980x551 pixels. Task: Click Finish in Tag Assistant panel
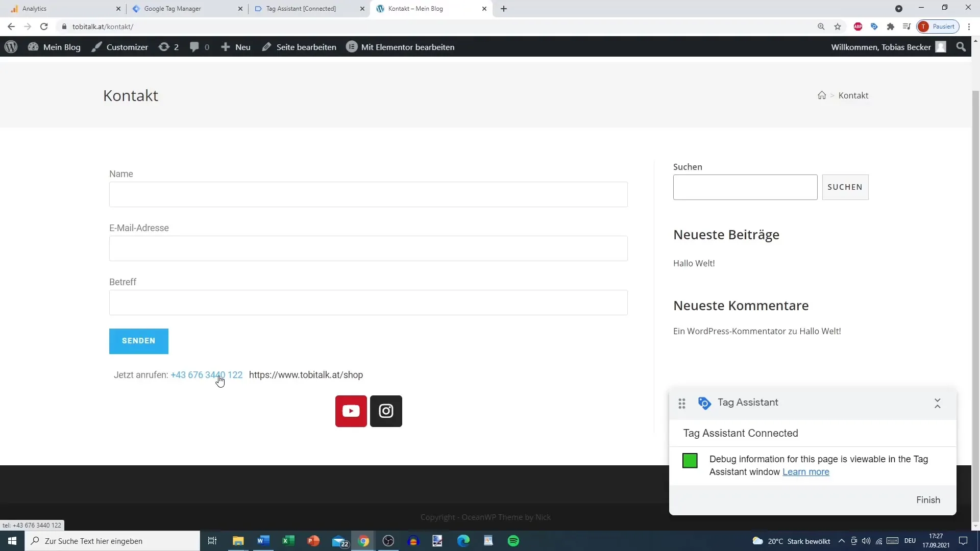[x=928, y=500]
